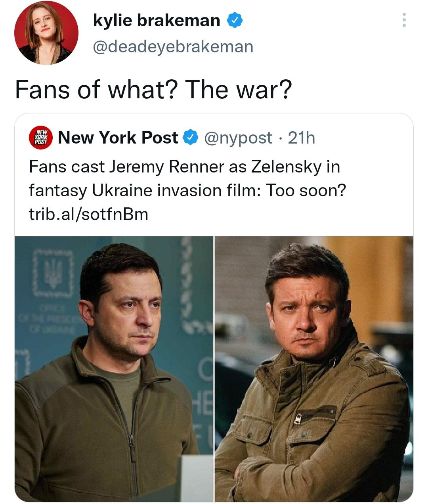Viewport: 428px width, 504px height.
Task: Click the 21h timestamp
Action: click(x=302, y=138)
